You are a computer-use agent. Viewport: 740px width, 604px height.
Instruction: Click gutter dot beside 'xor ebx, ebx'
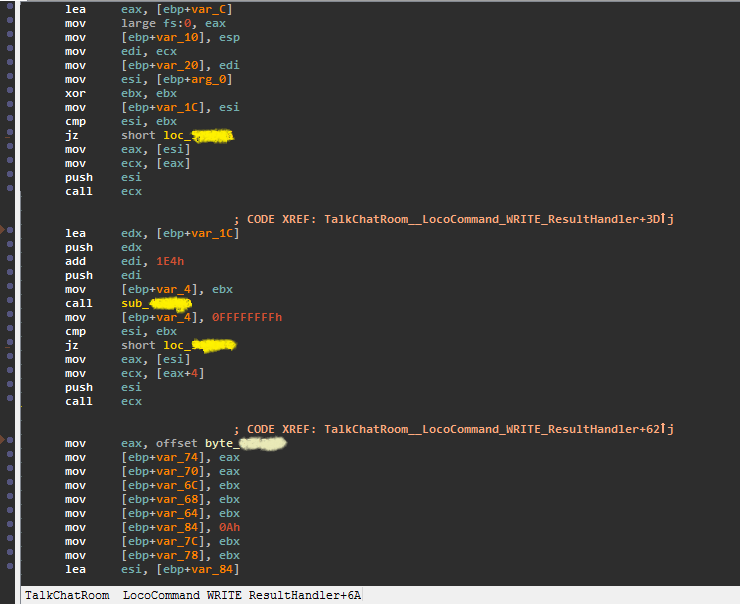point(10,93)
